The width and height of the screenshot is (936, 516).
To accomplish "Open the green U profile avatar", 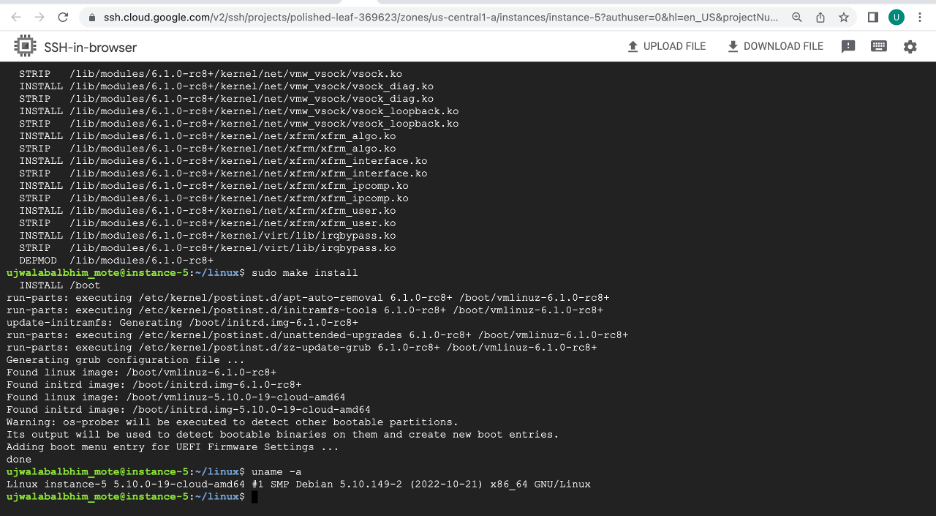I will pos(896,17).
